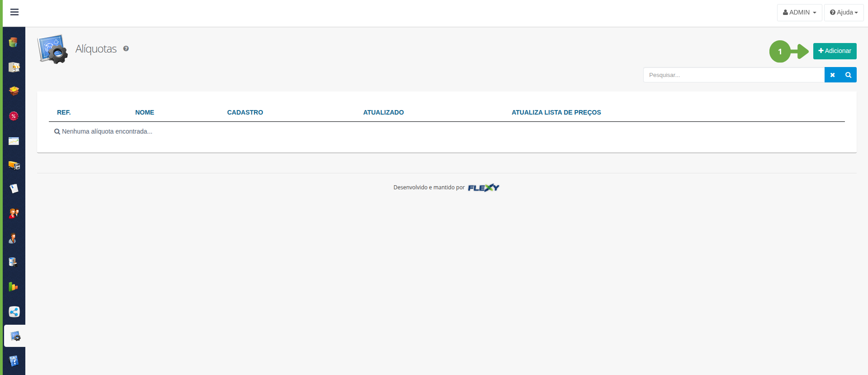Open the red percent promotions icon
Screen dimensions: 868x375
[14, 116]
